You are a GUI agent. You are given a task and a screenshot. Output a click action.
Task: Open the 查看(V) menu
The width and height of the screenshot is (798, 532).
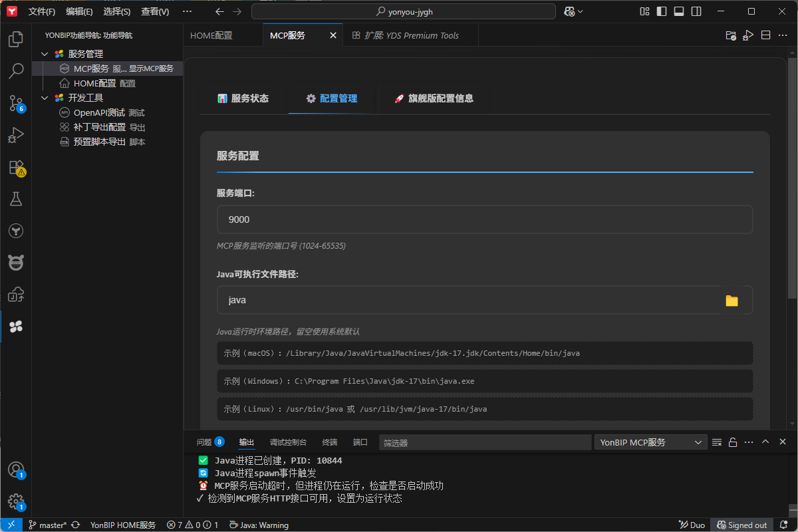pyautogui.click(x=155, y=11)
